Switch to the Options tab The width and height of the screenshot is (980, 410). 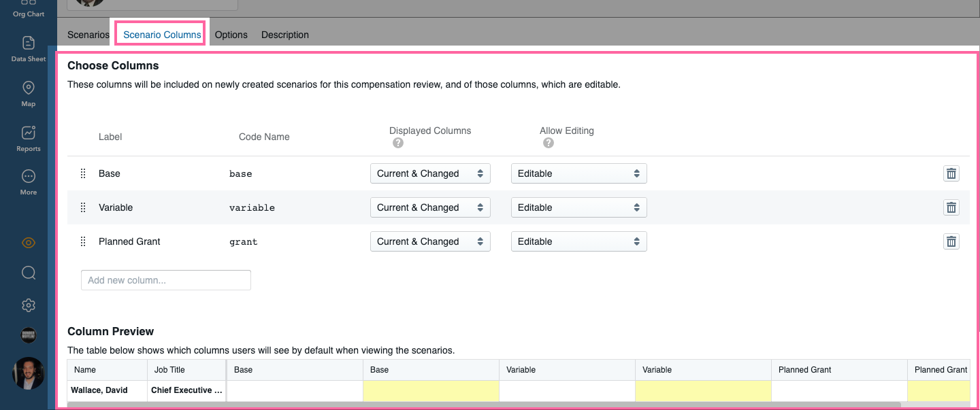tap(231, 35)
